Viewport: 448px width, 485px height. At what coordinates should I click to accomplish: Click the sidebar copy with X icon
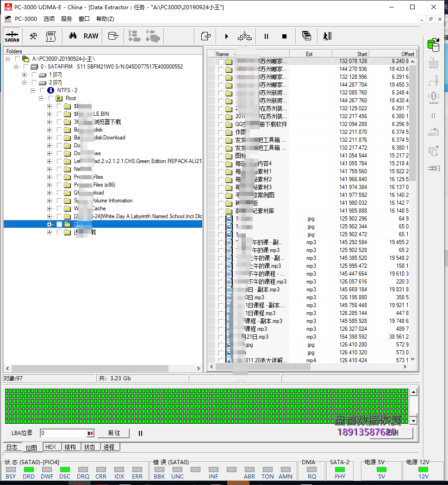click(434, 151)
